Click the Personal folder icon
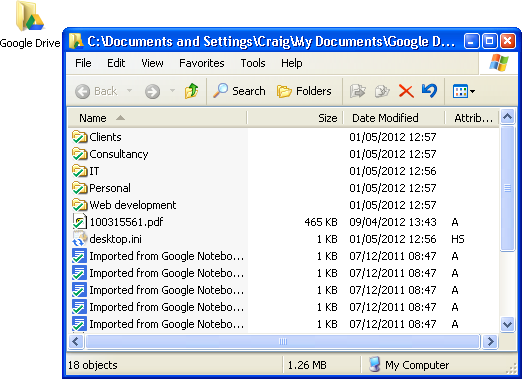The image size is (522, 379). [80, 188]
